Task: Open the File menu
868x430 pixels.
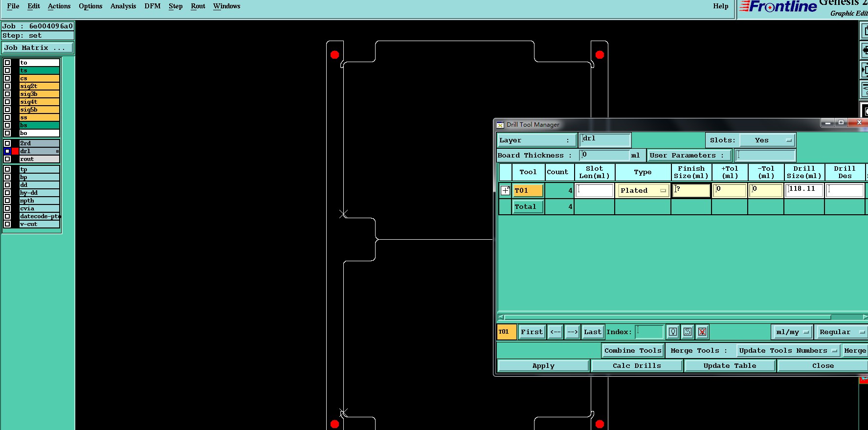Action: coord(13,6)
